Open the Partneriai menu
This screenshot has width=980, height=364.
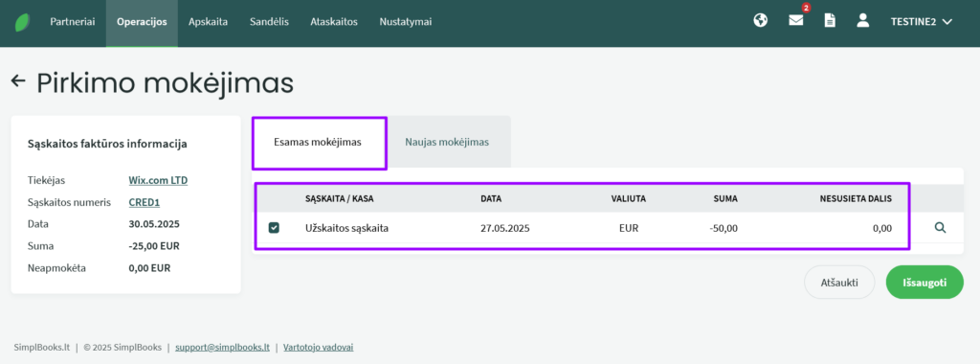[x=73, y=22]
